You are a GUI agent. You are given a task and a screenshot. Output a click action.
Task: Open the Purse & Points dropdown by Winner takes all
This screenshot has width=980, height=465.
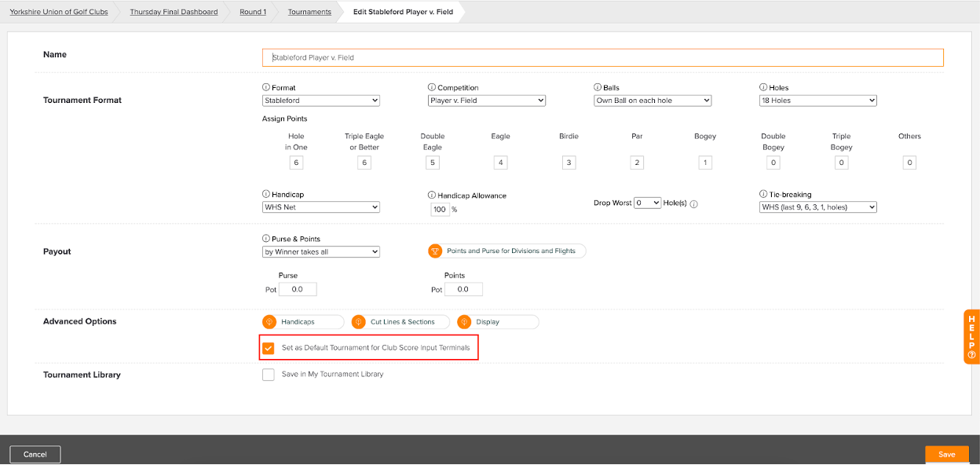321,252
